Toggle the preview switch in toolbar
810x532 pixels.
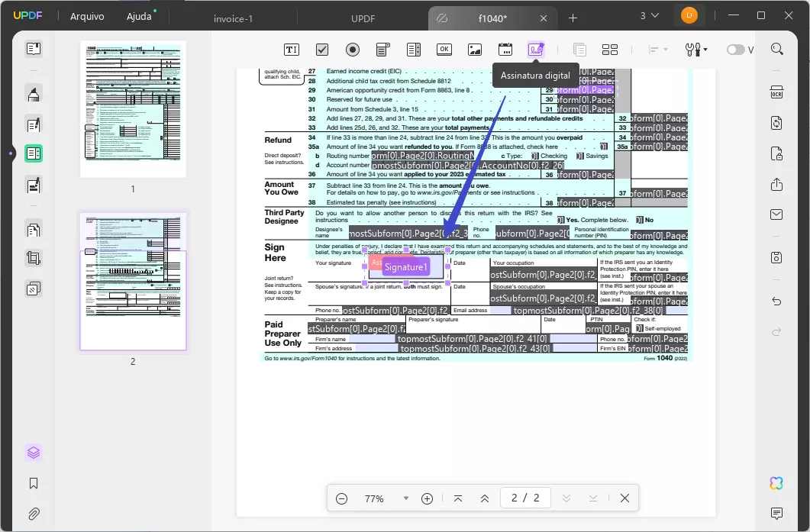735,50
